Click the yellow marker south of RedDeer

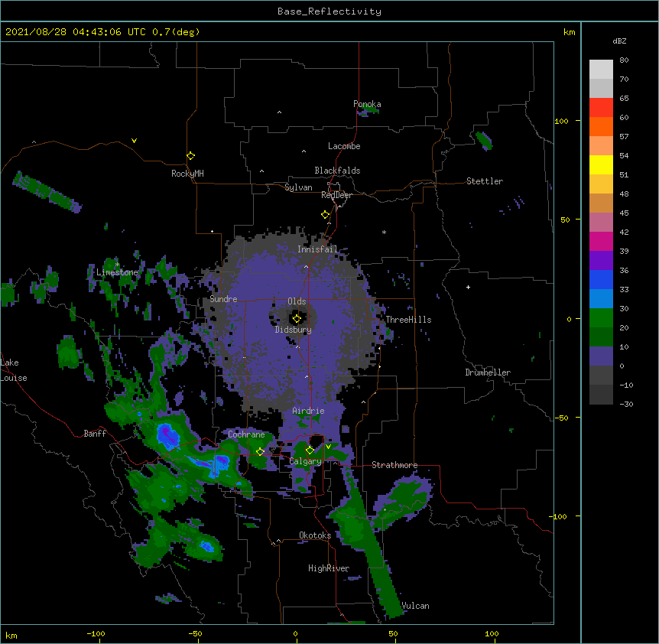(x=325, y=215)
